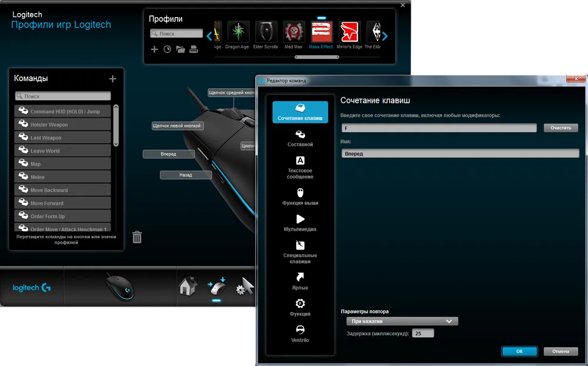Open the folder icon under profile search

pyautogui.click(x=181, y=49)
